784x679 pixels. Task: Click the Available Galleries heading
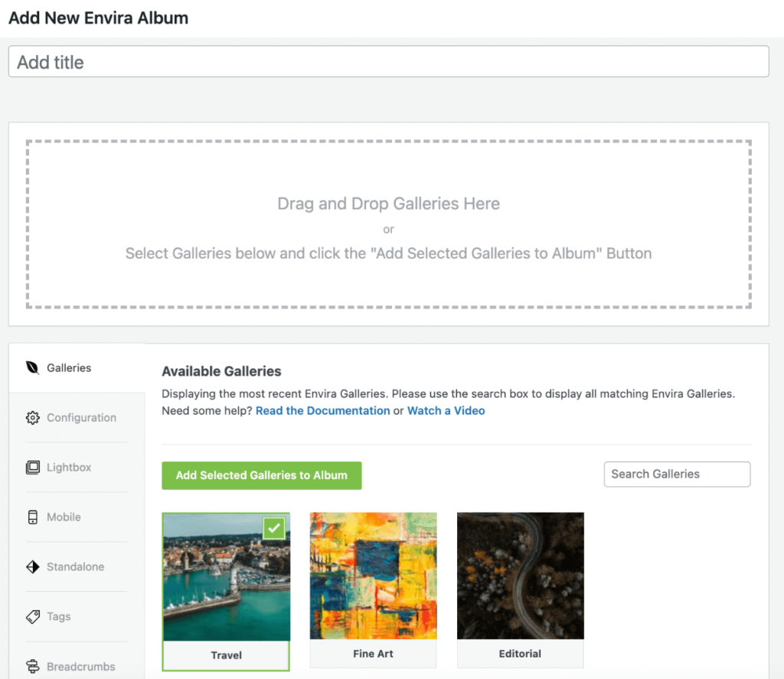(x=221, y=371)
